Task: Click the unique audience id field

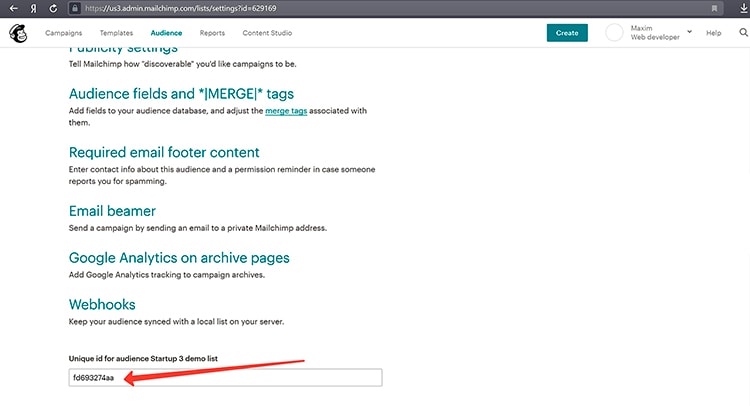Action: coord(225,377)
